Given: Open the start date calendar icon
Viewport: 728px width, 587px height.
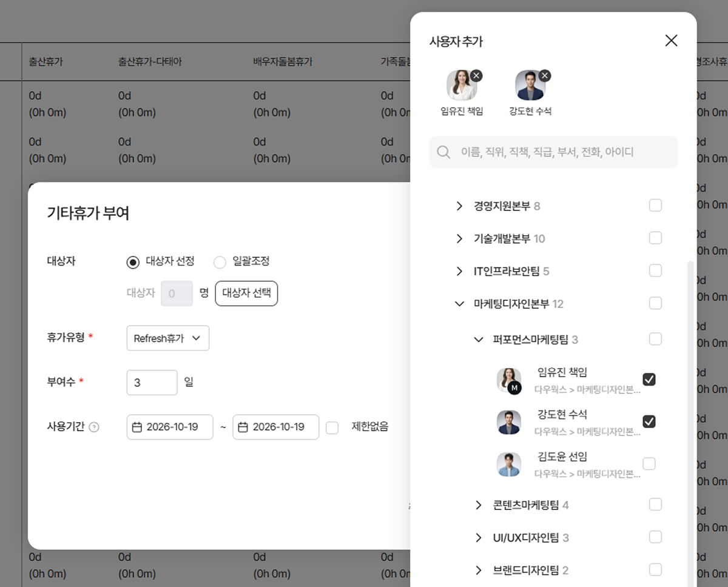Looking at the screenshot, I should [137, 427].
